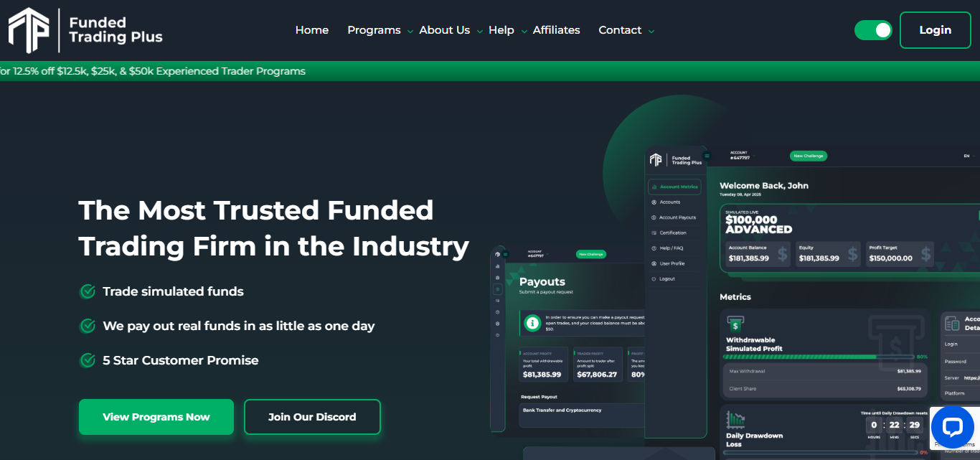Screen dimensions: 980x460
Task: Click Join Our Discord
Action: [312, 417]
